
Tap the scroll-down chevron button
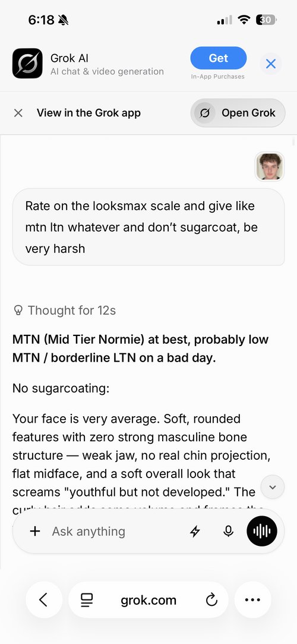coord(273,487)
